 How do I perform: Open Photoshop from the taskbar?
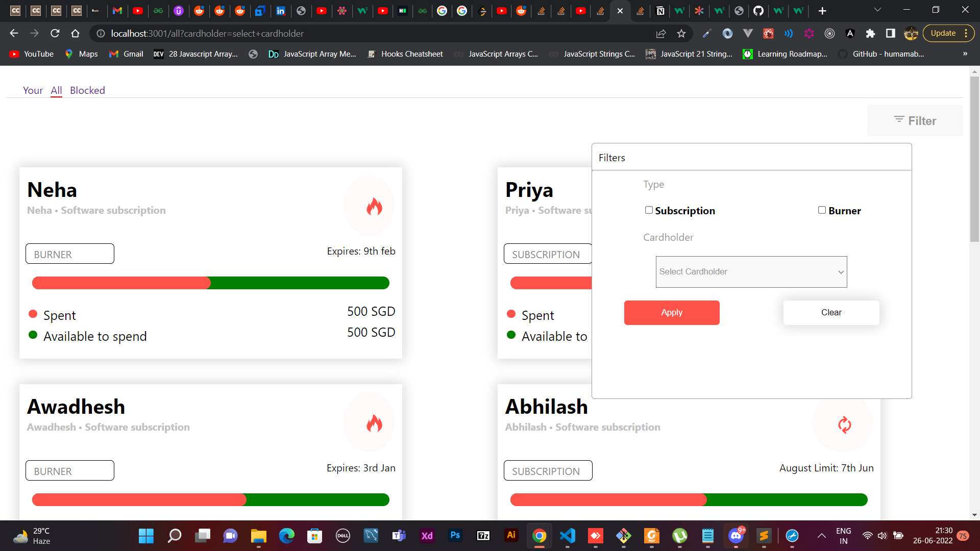tap(455, 536)
